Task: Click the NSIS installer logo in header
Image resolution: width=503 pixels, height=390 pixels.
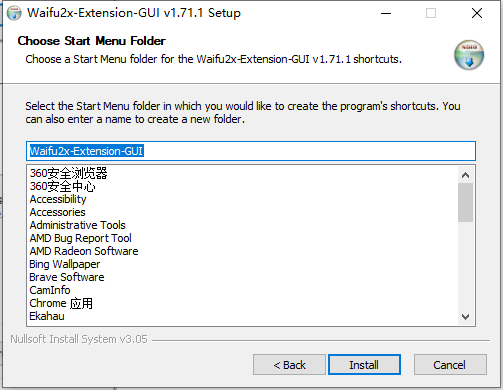Action: pyautogui.click(x=469, y=55)
